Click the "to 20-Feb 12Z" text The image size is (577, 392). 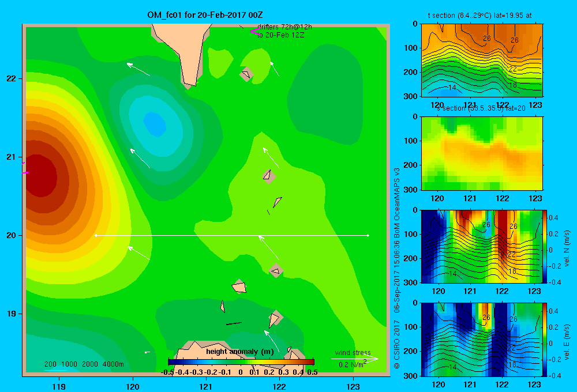281,35
